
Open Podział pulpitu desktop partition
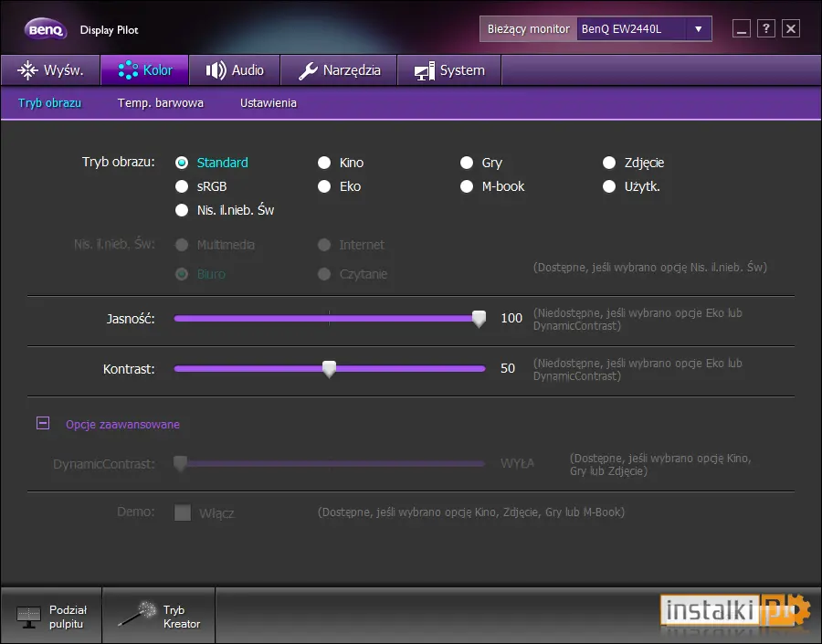click(x=51, y=617)
